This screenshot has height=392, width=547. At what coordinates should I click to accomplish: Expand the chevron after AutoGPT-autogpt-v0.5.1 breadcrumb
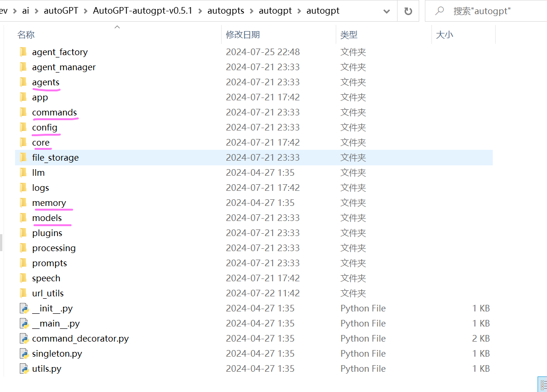click(x=200, y=11)
